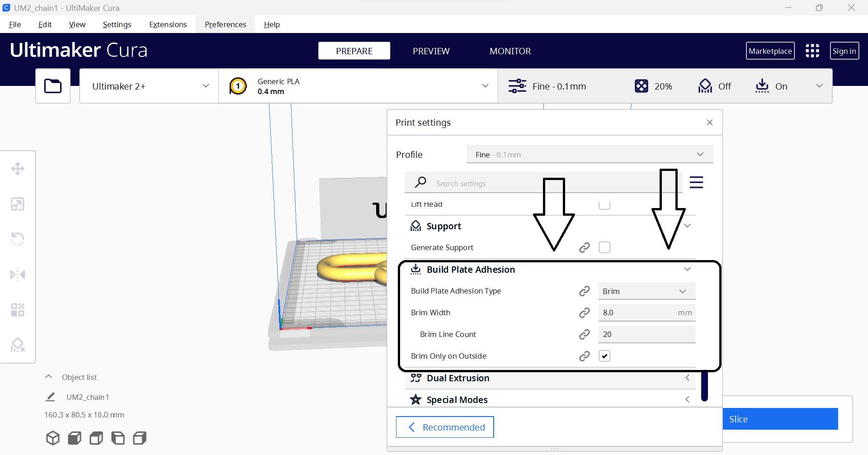Open the application switcher grid icon
The image size is (868, 455).
tap(812, 51)
